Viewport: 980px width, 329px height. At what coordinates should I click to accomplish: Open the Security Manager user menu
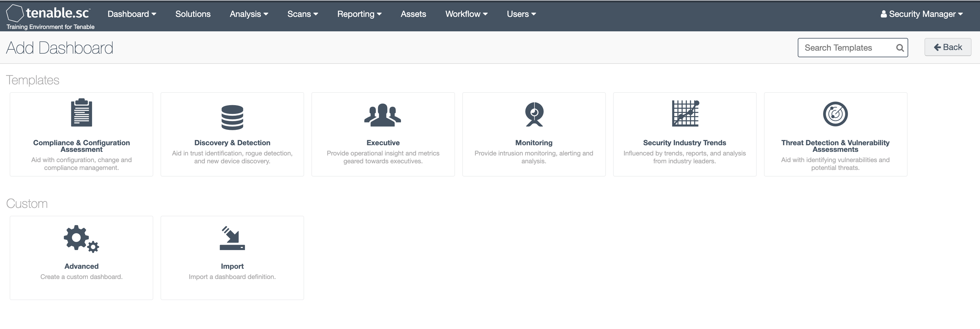click(921, 14)
